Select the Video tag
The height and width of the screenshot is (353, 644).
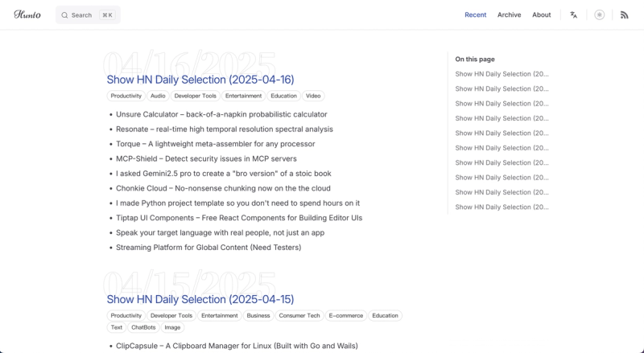click(313, 96)
